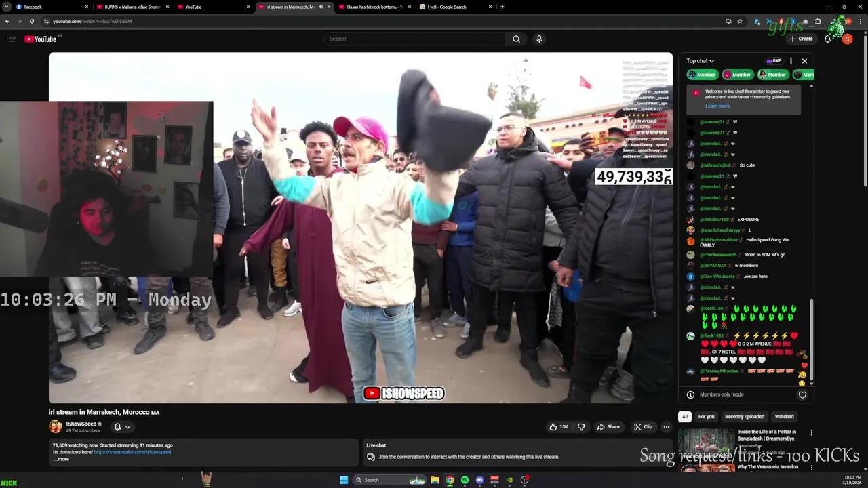This screenshot has height=488, width=868.
Task: Expand the subscription notification chevron dropdown
Action: (x=127, y=427)
